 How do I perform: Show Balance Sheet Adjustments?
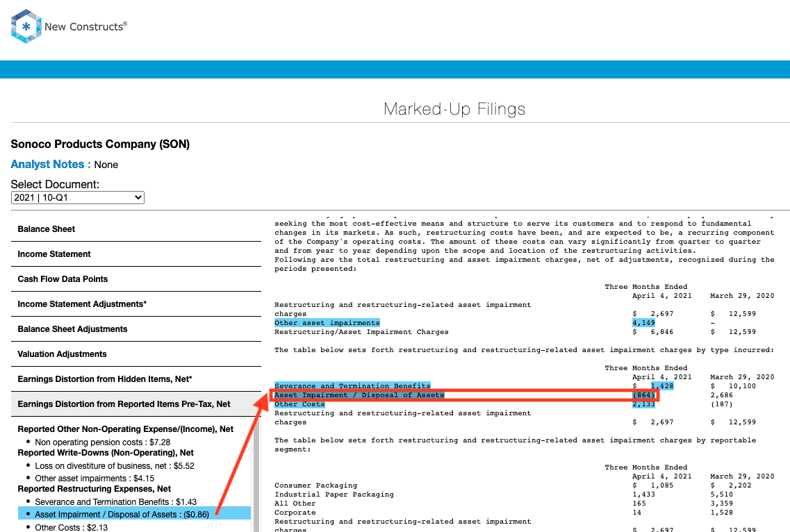pos(136,329)
